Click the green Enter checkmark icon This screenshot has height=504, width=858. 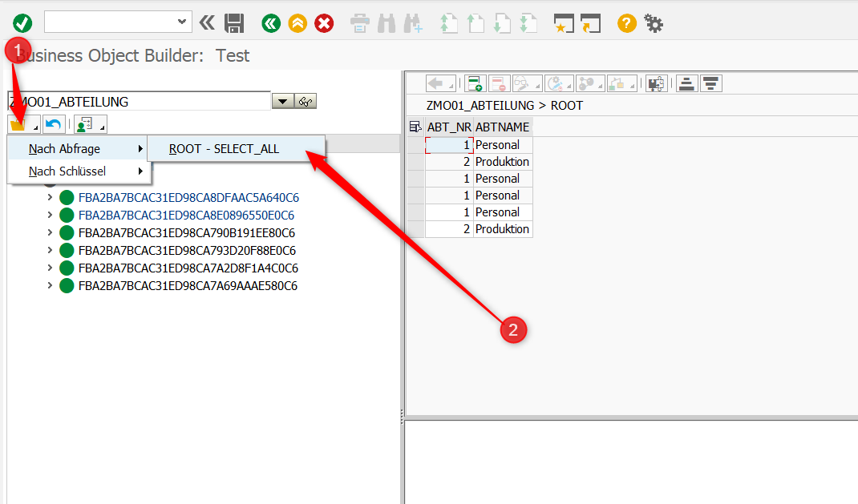22,23
